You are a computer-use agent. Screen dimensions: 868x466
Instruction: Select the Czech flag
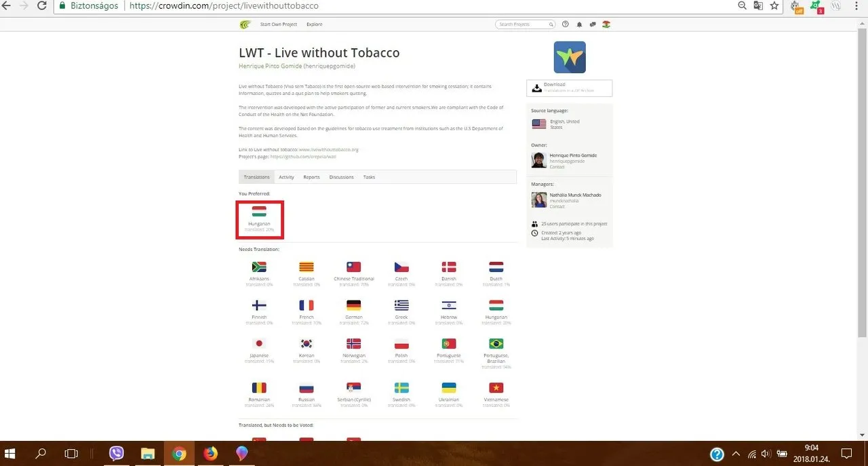pos(401,267)
